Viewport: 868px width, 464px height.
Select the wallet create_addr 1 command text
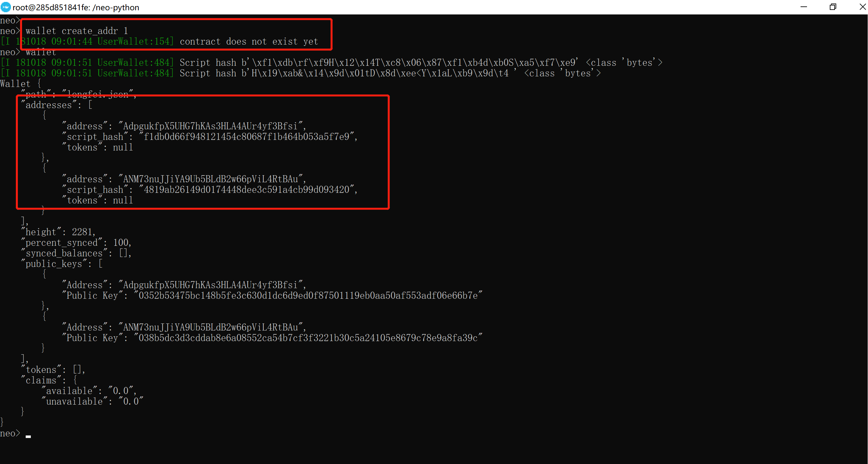coord(76,30)
